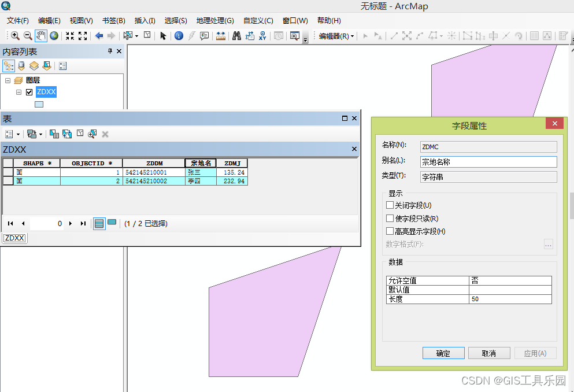Viewport: 574px width, 392px height.
Task: Choose the Select Features tool
Action: point(128,35)
